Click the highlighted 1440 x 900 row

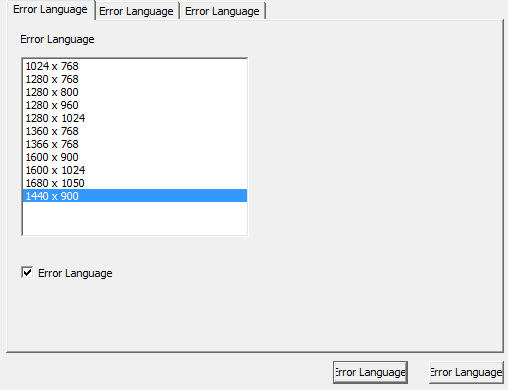(135, 196)
